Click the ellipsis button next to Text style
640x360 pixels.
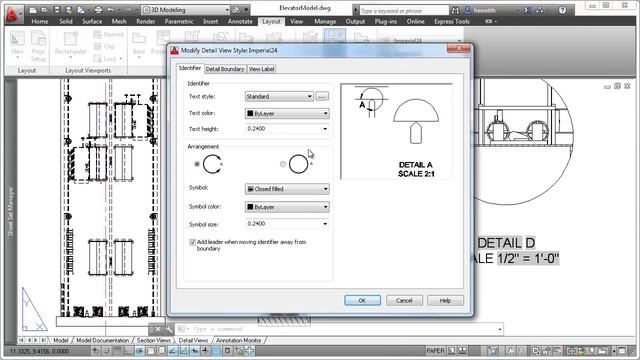point(322,96)
